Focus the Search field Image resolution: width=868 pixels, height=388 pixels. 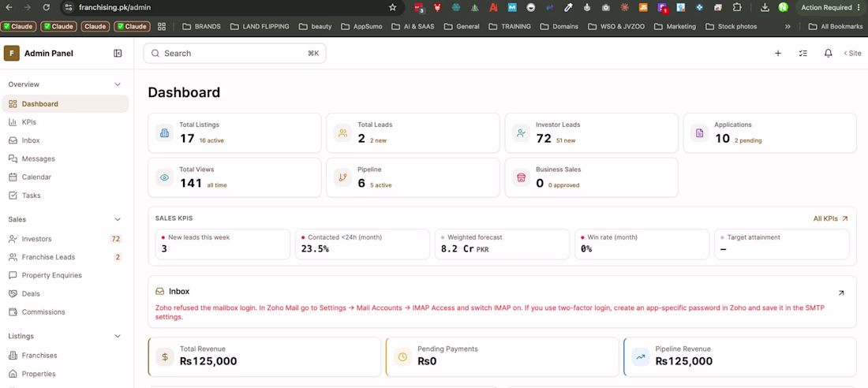234,53
